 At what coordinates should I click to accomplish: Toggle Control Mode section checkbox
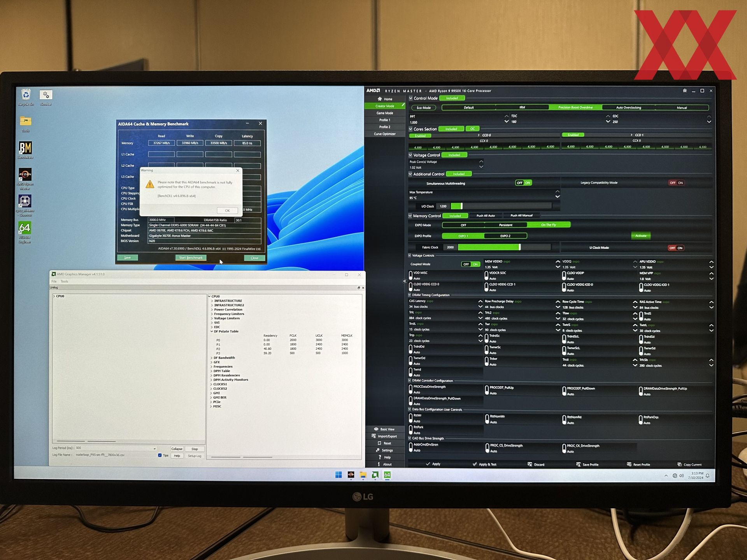[x=410, y=98]
